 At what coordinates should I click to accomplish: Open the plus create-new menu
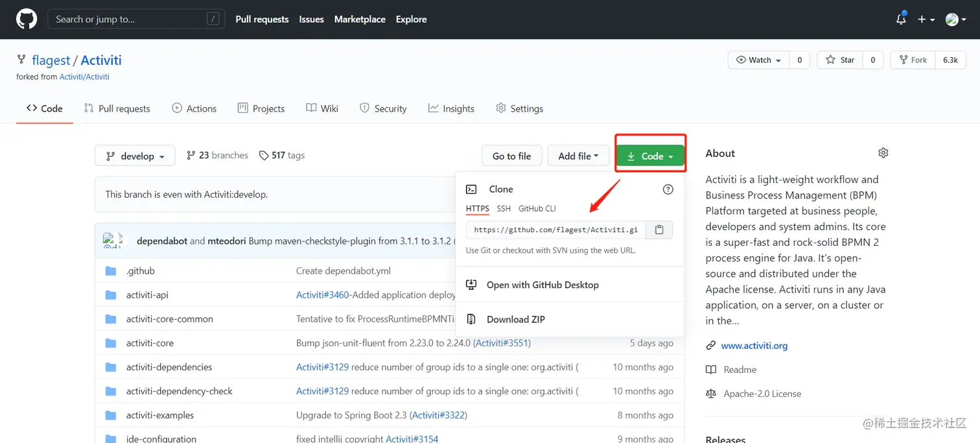point(926,19)
